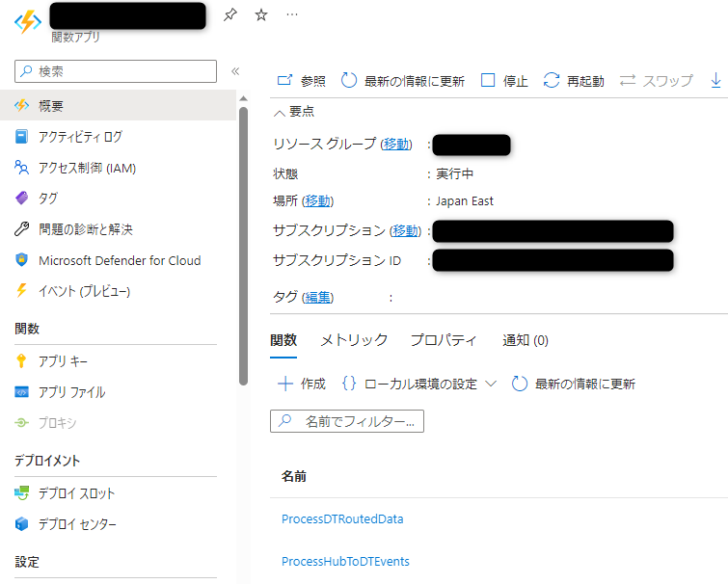This screenshot has height=584, width=728.
Task: Click the 実行中 status value
Action: pyautogui.click(x=454, y=174)
